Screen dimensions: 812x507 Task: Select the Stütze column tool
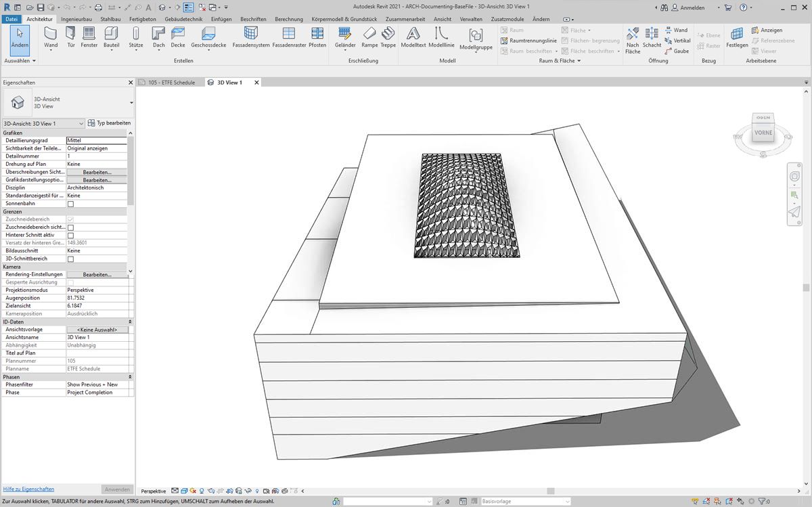coord(136,39)
